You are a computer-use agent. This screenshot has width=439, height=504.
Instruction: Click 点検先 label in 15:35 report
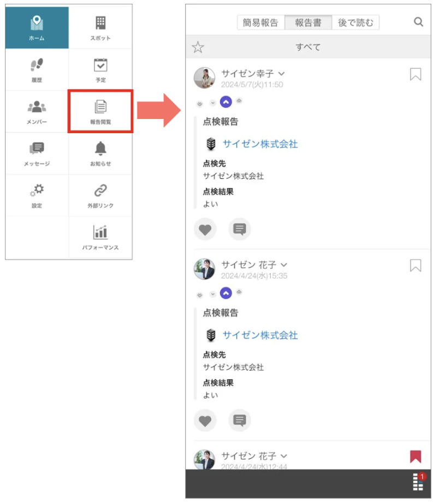pyautogui.click(x=215, y=355)
